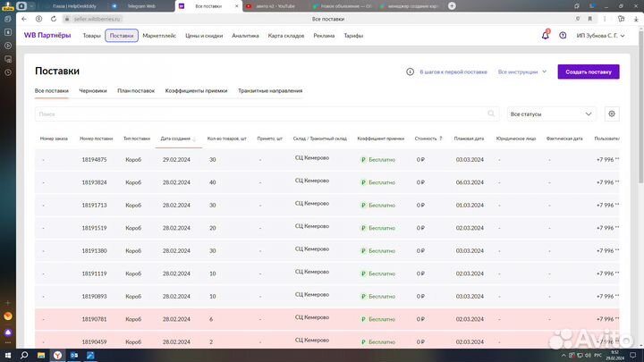Sort by Дата создания column arrow
Image resolution: width=644 pixels, height=362 pixels.
pos(194,139)
